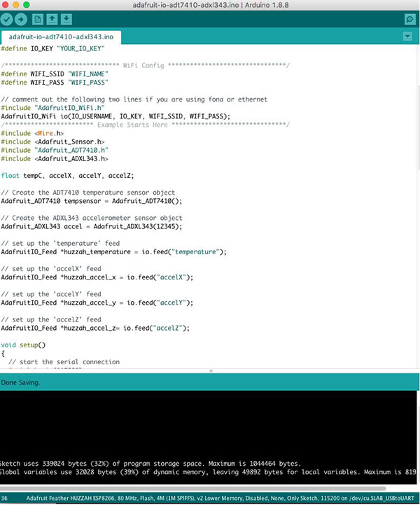Click the float tempC declaration line
420x505 pixels.
coord(66,175)
